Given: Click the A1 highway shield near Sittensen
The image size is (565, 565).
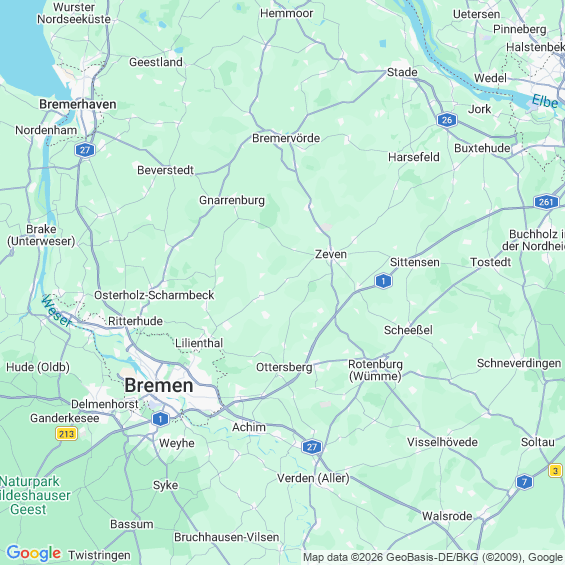Looking at the screenshot, I should click(383, 281).
